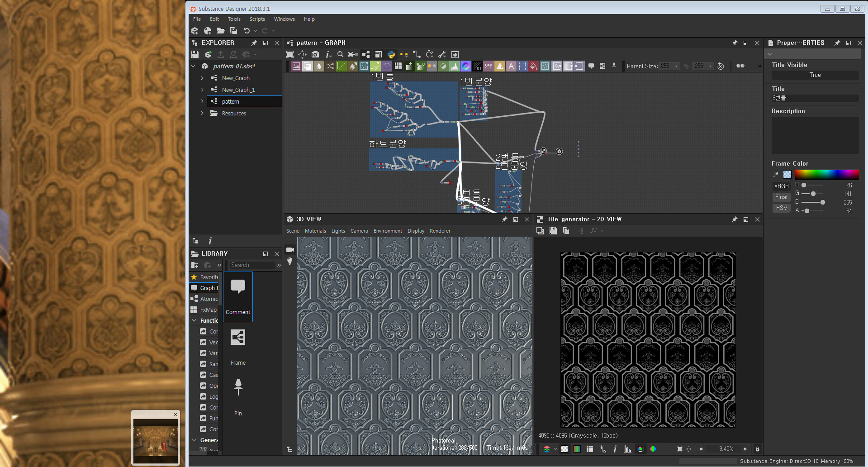Open the Materials menu in the 3D View

tap(315, 231)
